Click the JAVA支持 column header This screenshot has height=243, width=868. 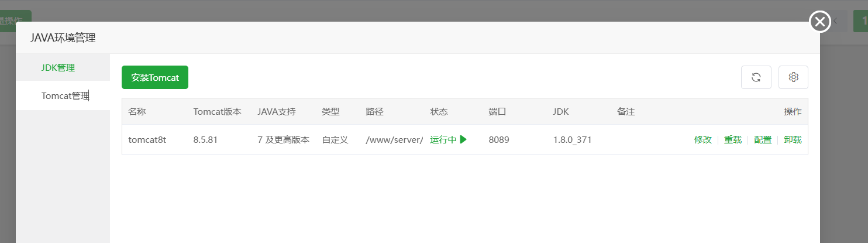[x=277, y=111]
